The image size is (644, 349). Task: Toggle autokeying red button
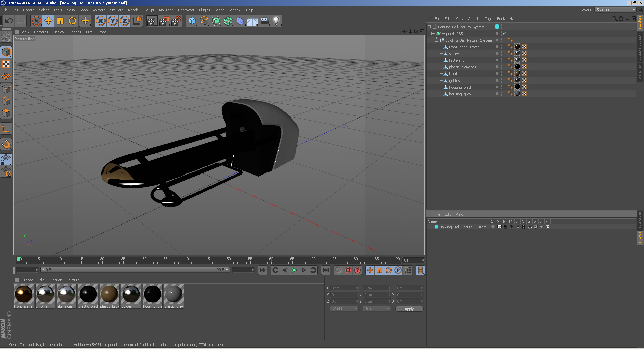(348, 270)
